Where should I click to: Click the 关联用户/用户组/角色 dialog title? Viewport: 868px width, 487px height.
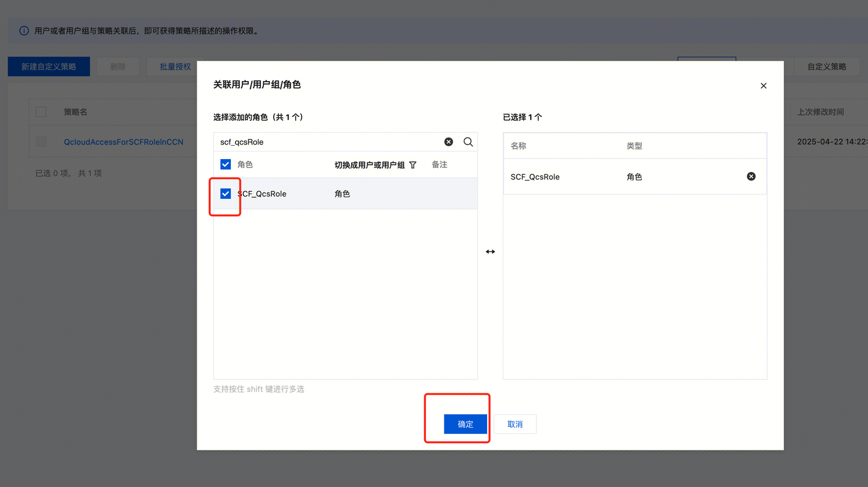click(257, 84)
